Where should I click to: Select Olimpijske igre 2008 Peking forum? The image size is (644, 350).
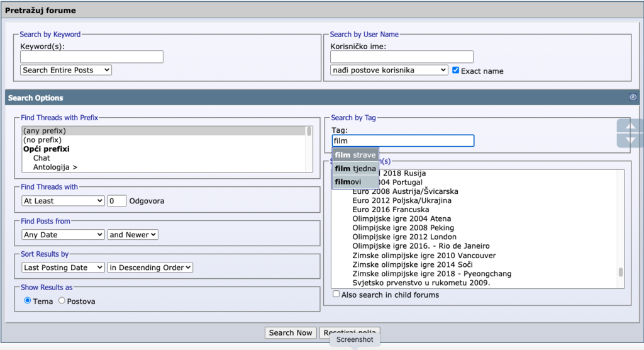(x=403, y=227)
